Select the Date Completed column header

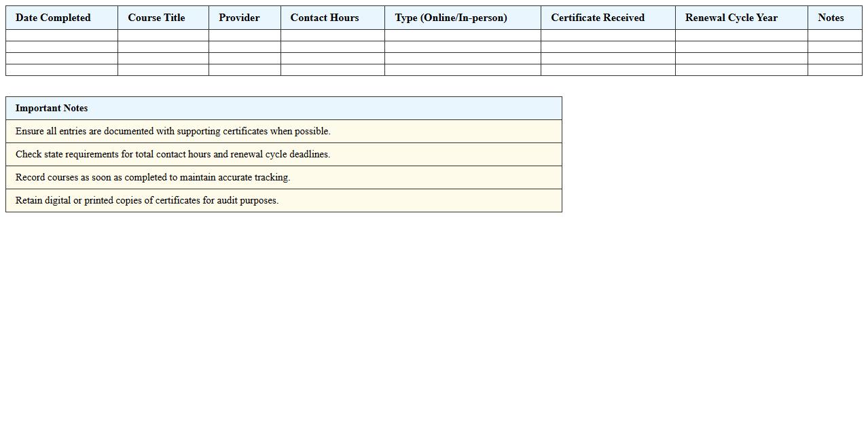tap(53, 18)
